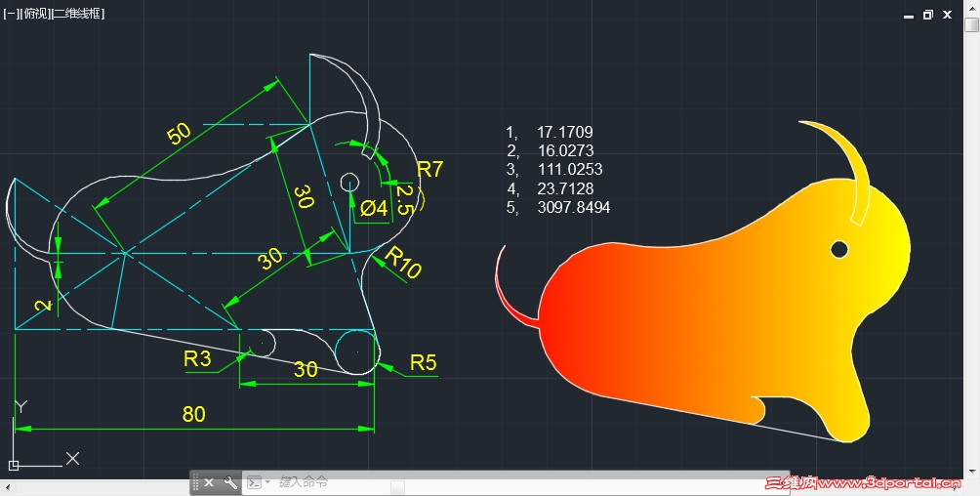Select the 2.5 dimension text
This screenshot has height=496, width=980.
tap(404, 200)
